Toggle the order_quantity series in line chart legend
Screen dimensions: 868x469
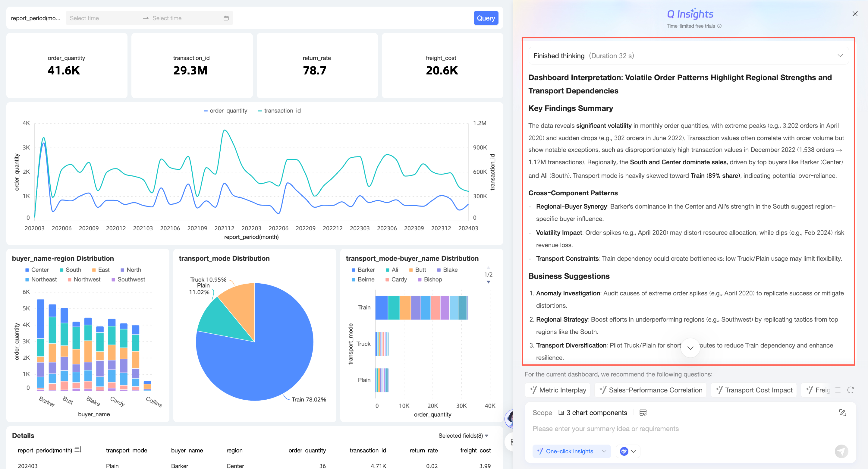[225, 111]
